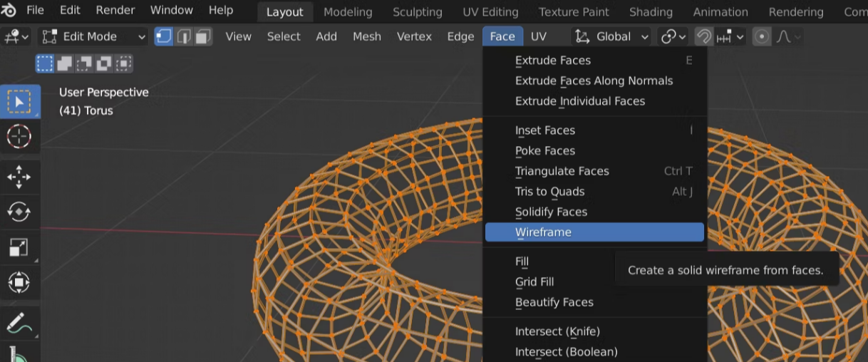The image size is (868, 362).
Task: Choose Extrude Individual Faces
Action: coord(594,101)
